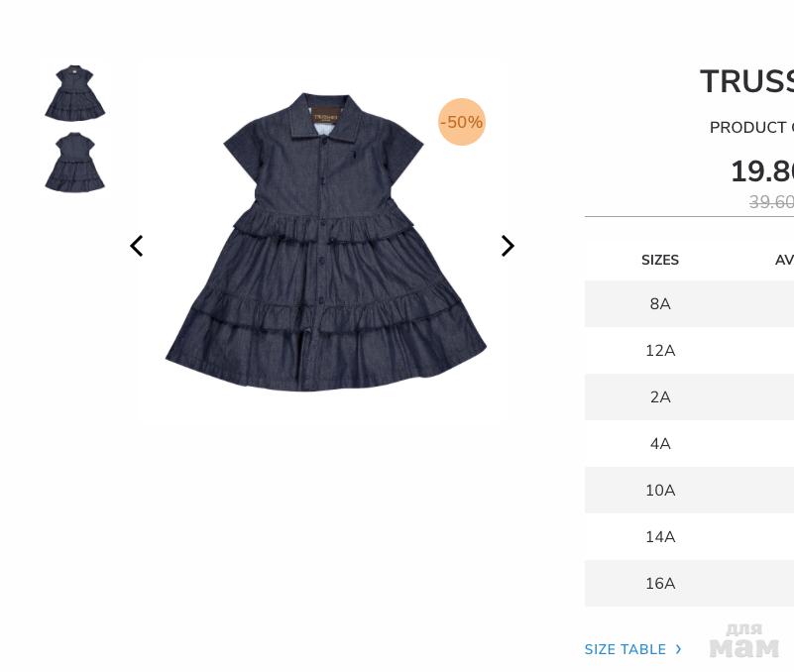Image resolution: width=794 pixels, height=672 pixels.
Task: Select the second dress thumbnail
Action: pos(75,162)
